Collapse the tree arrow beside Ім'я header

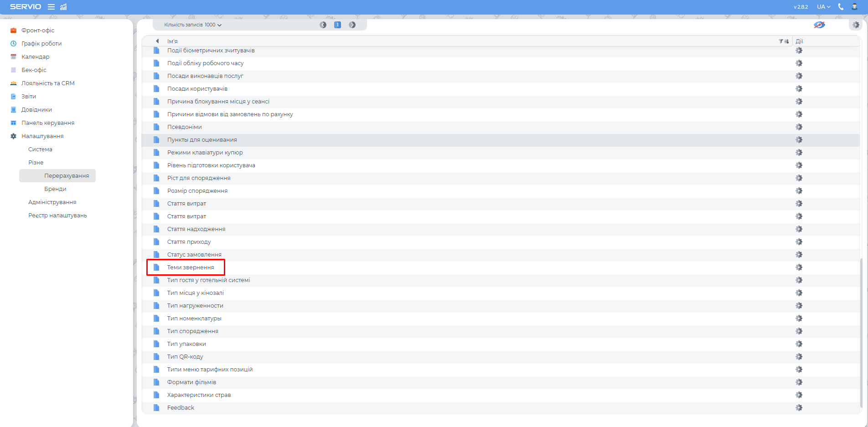157,41
